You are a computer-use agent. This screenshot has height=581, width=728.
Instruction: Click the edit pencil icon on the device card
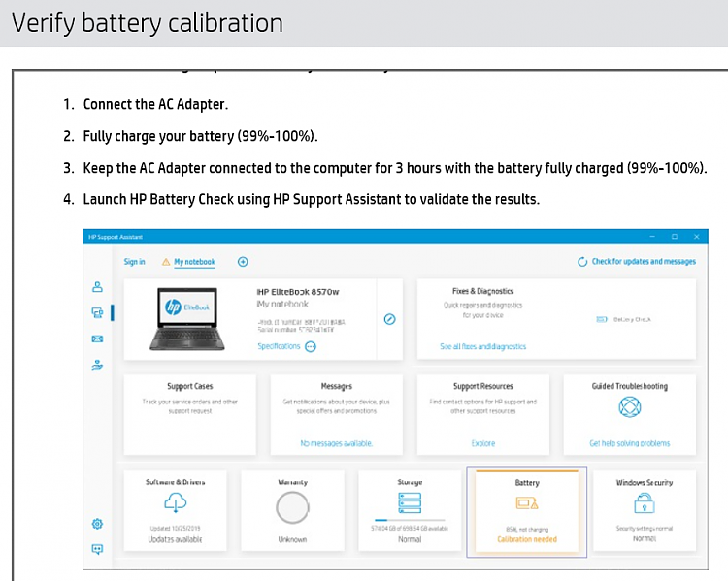(x=389, y=319)
